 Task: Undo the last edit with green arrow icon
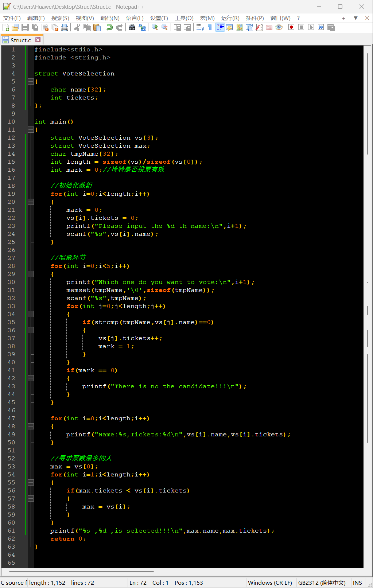109,27
